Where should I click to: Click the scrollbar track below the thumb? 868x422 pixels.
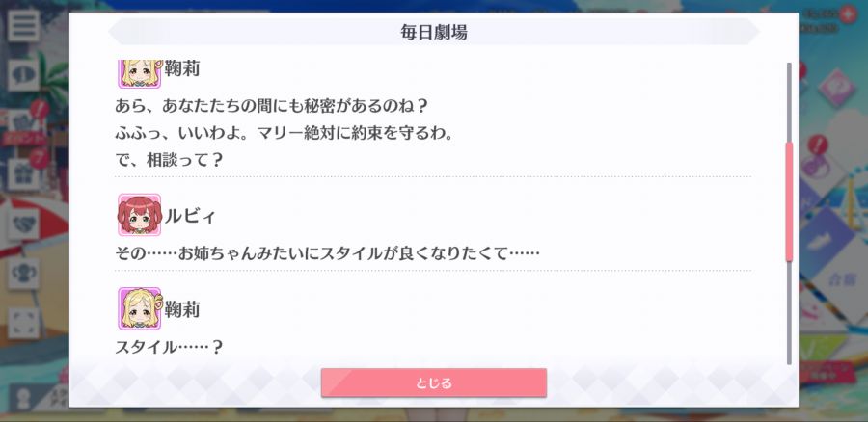pos(789,312)
